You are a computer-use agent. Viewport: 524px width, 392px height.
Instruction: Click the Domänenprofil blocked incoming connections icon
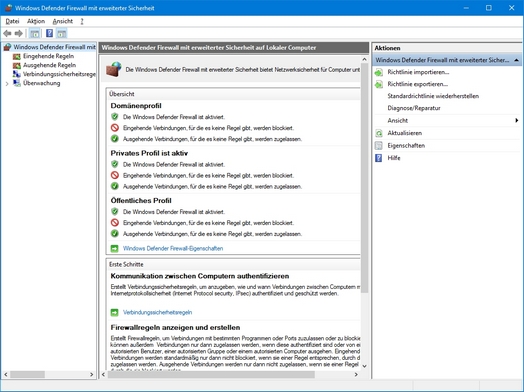point(115,128)
